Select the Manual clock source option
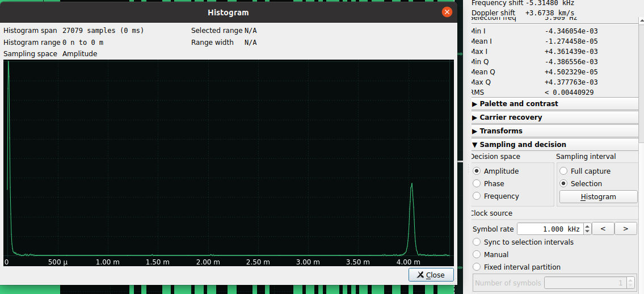Viewport: 644px width, 294px height. click(477, 255)
